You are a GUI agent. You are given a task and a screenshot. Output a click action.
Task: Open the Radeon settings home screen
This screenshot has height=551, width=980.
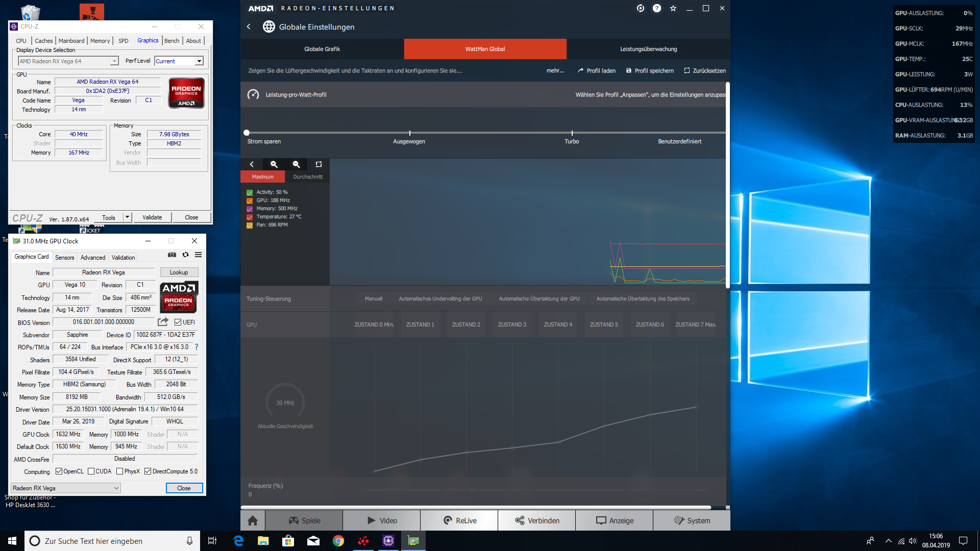(253, 520)
